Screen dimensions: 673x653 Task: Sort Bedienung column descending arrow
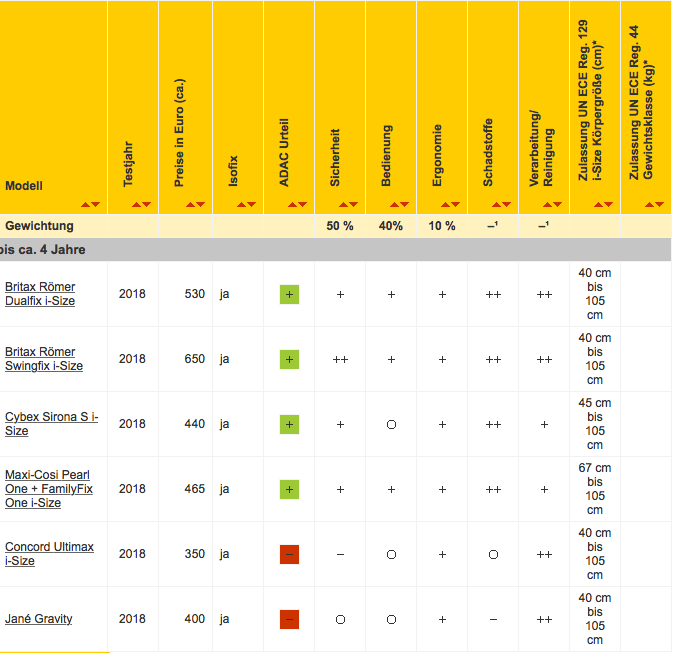pos(404,204)
